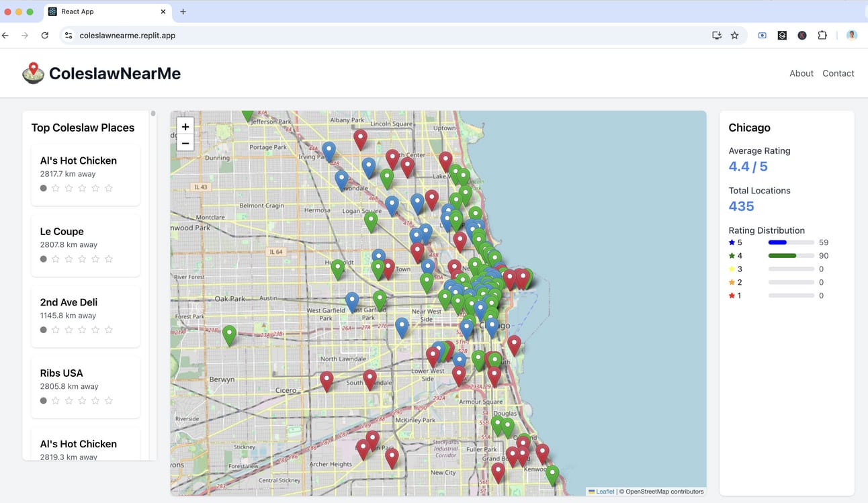Reload the page in the browser
Image resolution: width=868 pixels, height=503 pixels.
44,36
